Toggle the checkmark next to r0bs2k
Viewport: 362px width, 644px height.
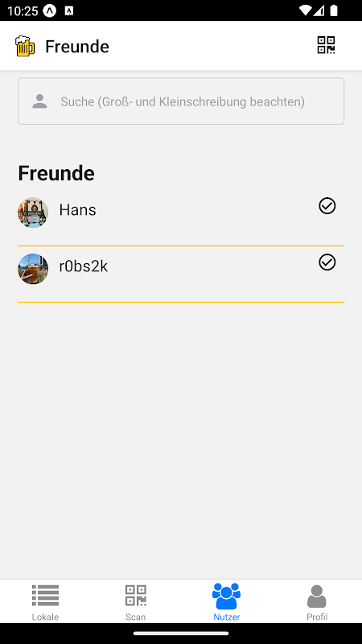point(327,262)
